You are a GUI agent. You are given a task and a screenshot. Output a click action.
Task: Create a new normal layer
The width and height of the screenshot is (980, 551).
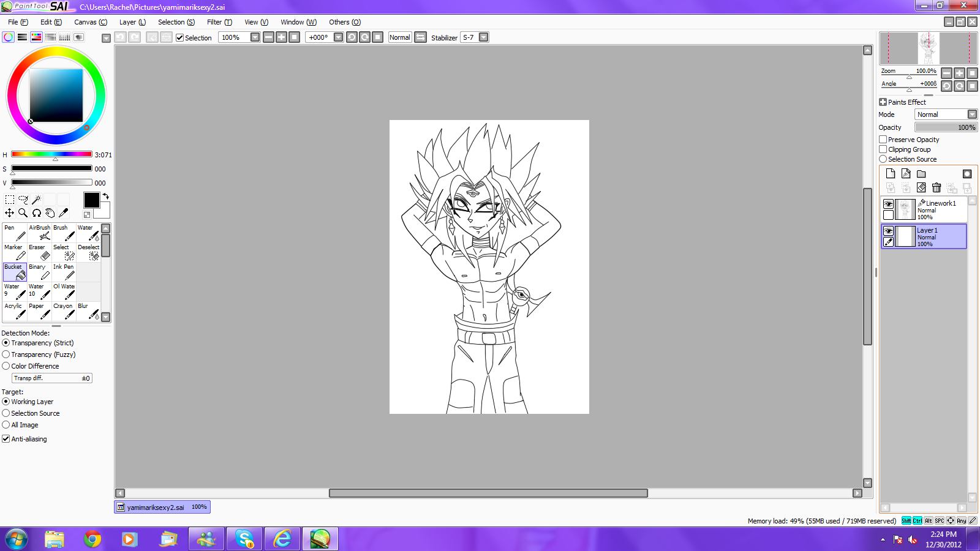point(891,174)
